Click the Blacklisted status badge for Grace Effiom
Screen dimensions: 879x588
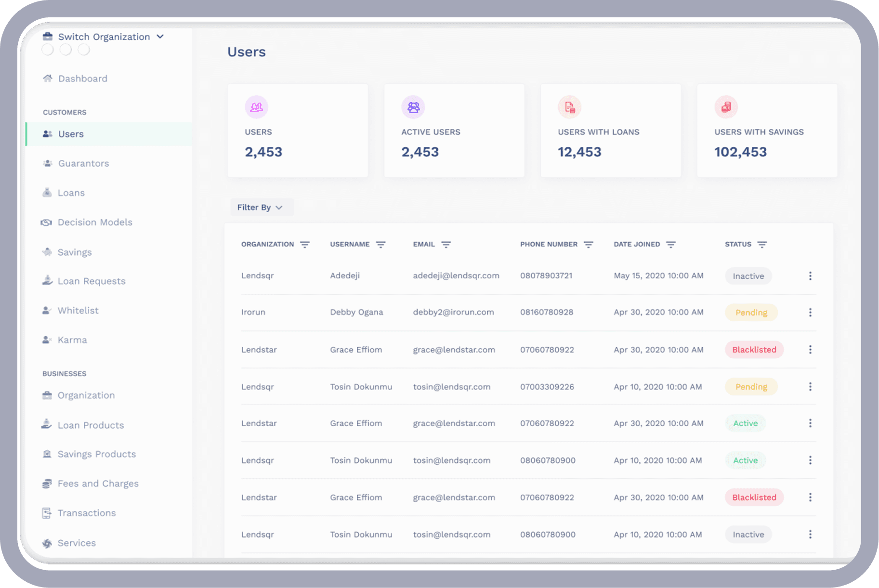754,350
